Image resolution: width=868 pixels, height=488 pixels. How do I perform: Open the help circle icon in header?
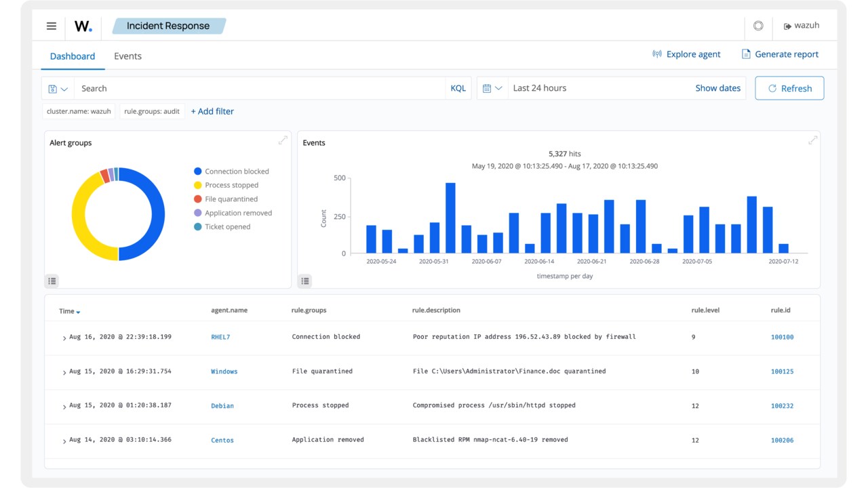tap(758, 26)
